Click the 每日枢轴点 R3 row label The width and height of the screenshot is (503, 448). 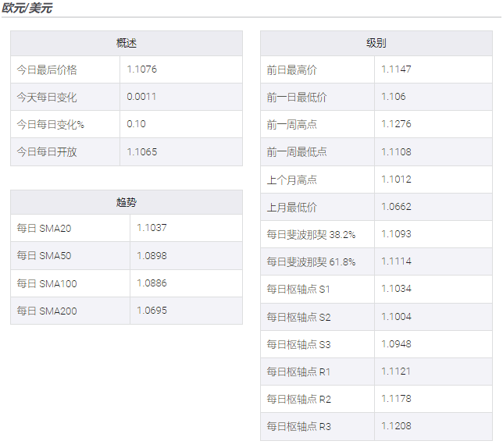point(298,426)
